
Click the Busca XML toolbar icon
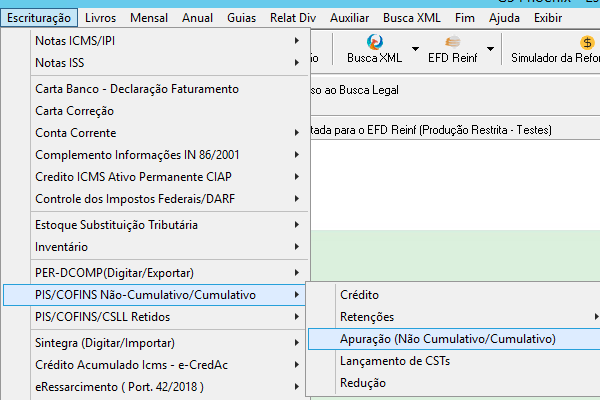375,42
